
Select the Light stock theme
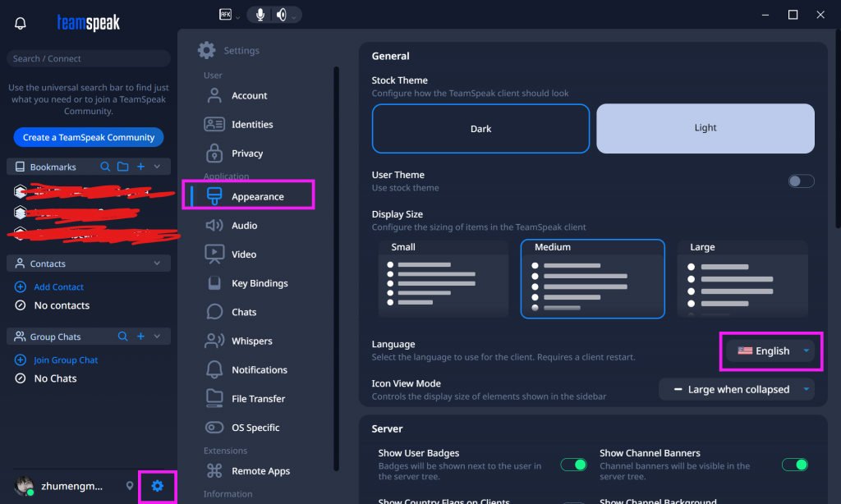705,128
